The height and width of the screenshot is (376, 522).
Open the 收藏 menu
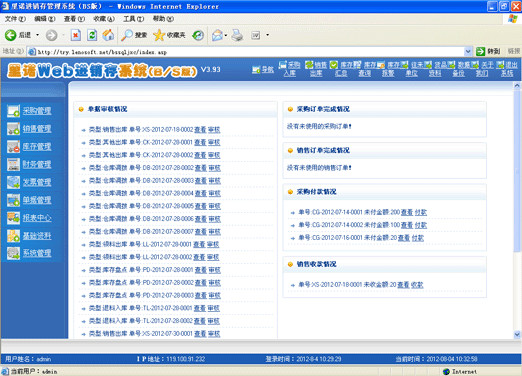104,19
